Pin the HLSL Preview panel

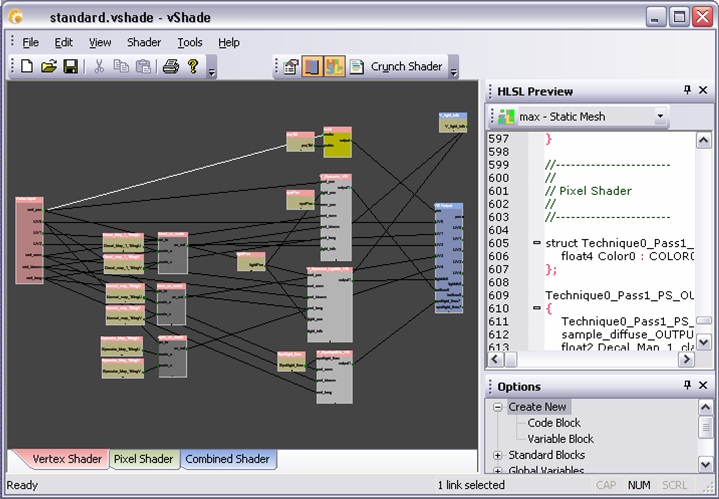tap(687, 90)
